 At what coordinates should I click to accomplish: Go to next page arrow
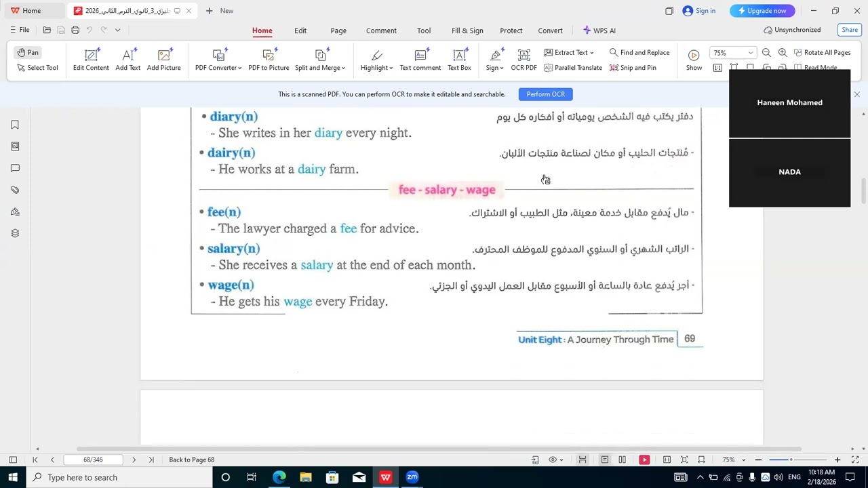point(134,460)
